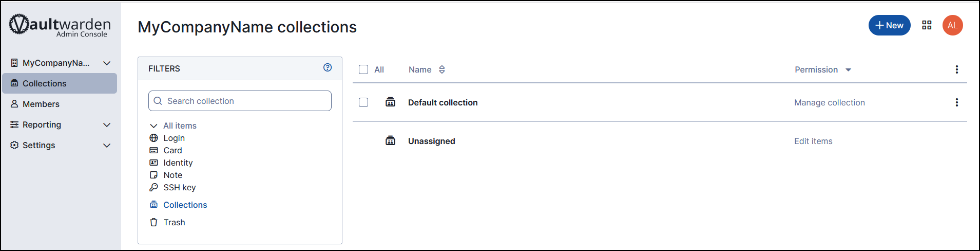Collapse the All items filter tree
This screenshot has height=251, width=980.
[153, 126]
